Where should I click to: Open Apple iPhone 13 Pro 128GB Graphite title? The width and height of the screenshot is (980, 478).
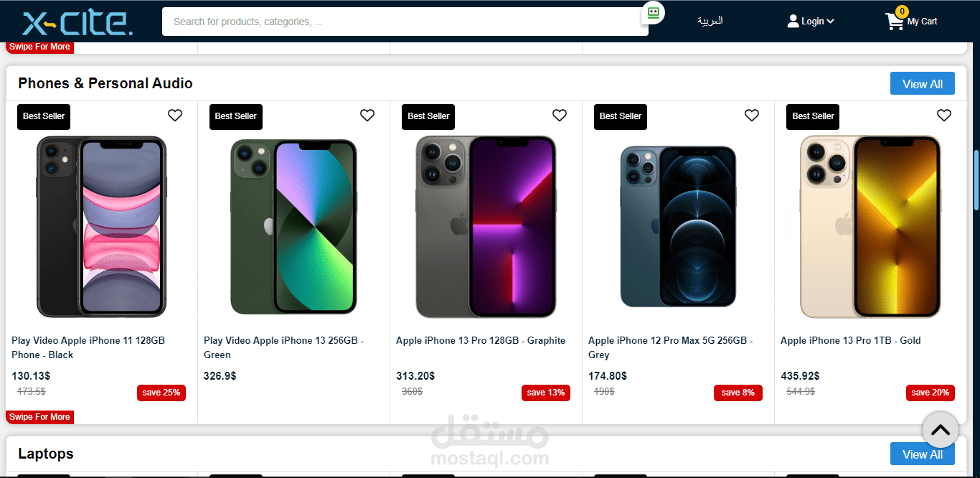pos(481,341)
